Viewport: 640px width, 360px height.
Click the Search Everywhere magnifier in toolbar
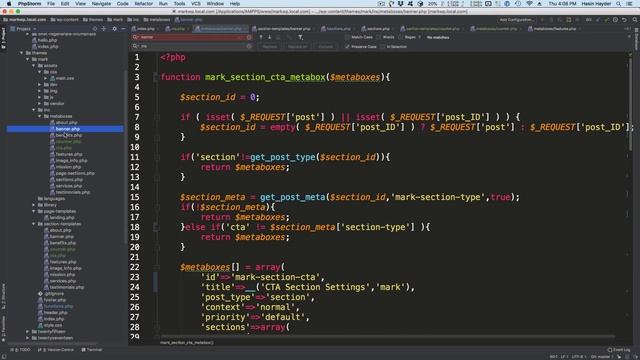(634, 20)
